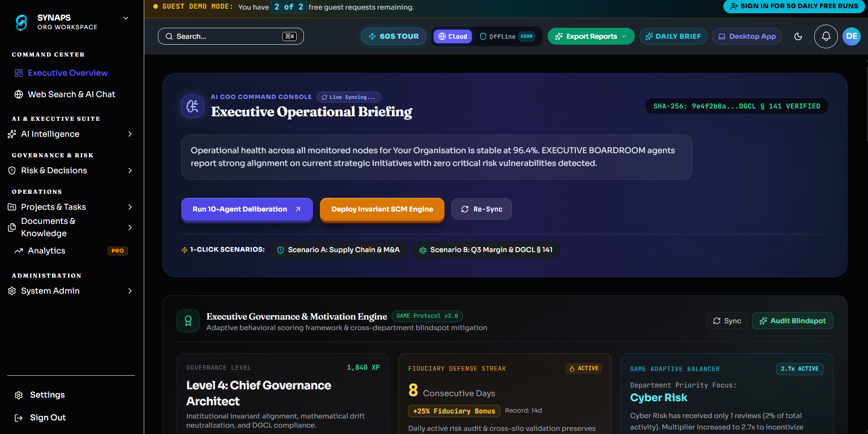The image size is (868, 434).
Task: Expand the AI Intelligence section
Action: 130,134
